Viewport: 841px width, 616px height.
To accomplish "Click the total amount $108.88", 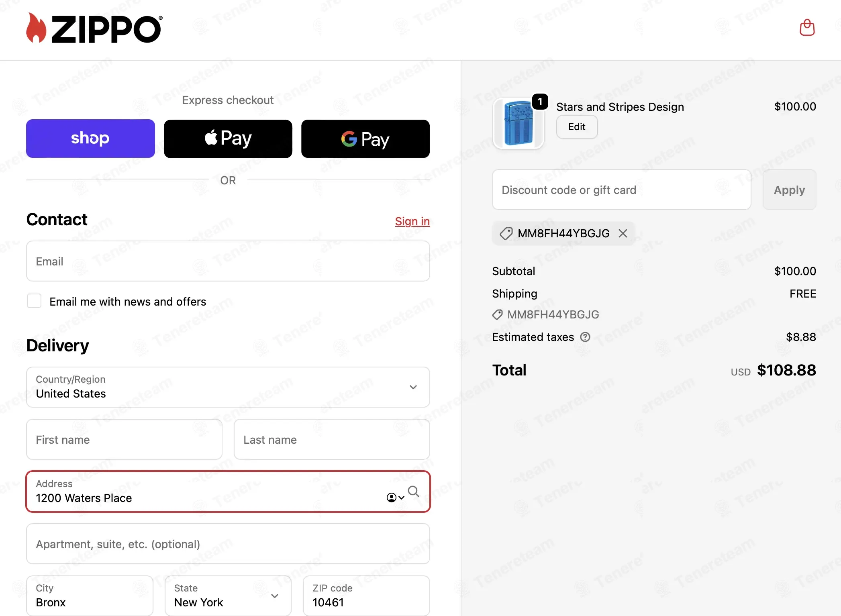I will click(x=786, y=370).
